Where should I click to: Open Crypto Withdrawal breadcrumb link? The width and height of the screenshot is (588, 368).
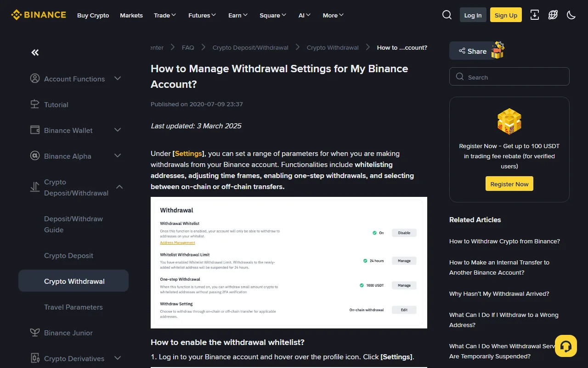(x=333, y=47)
